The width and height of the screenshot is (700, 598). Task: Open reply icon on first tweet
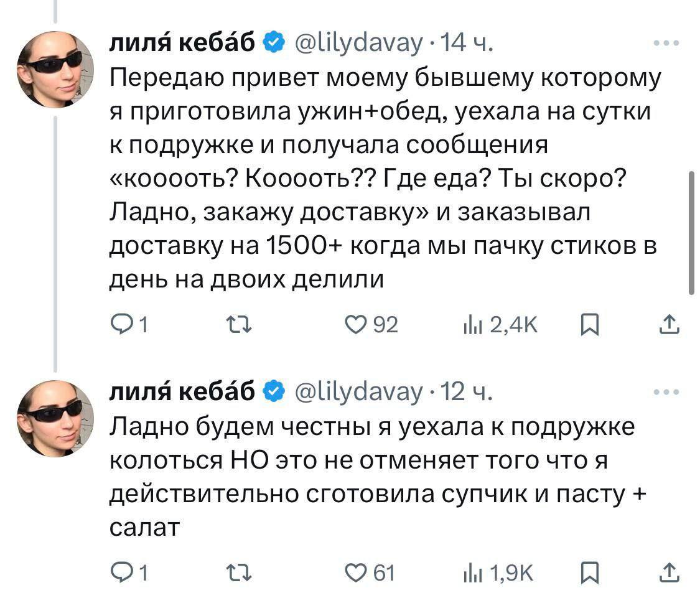point(120,324)
